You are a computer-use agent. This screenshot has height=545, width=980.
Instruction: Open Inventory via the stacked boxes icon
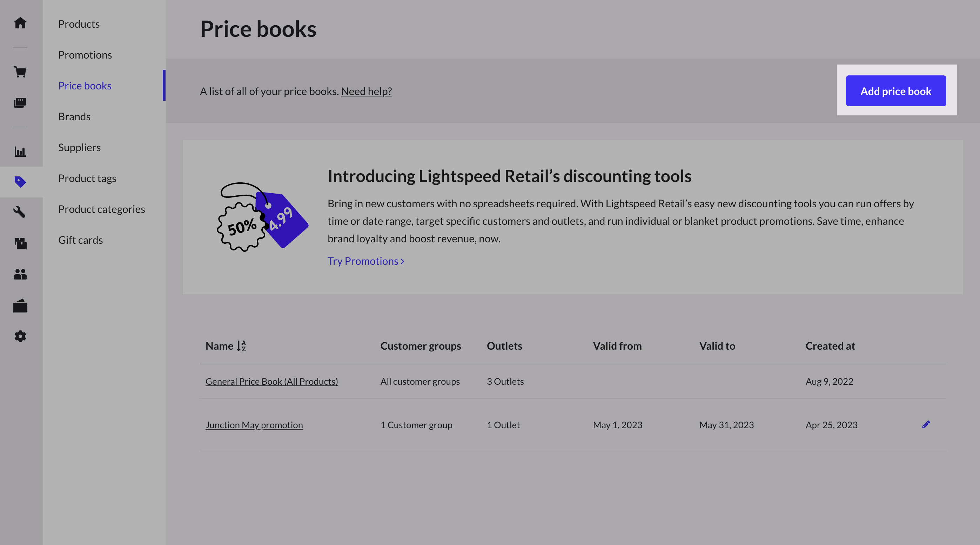click(x=20, y=244)
